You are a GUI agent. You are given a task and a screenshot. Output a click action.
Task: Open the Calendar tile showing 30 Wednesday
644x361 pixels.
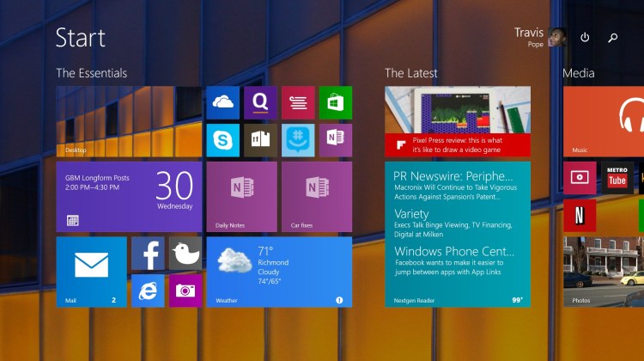click(129, 197)
